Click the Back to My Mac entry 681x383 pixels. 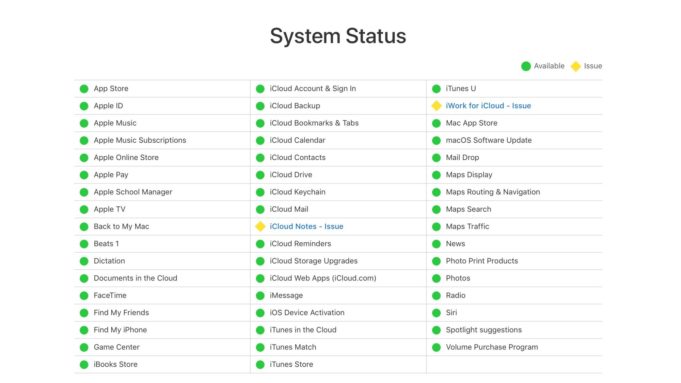pos(121,226)
